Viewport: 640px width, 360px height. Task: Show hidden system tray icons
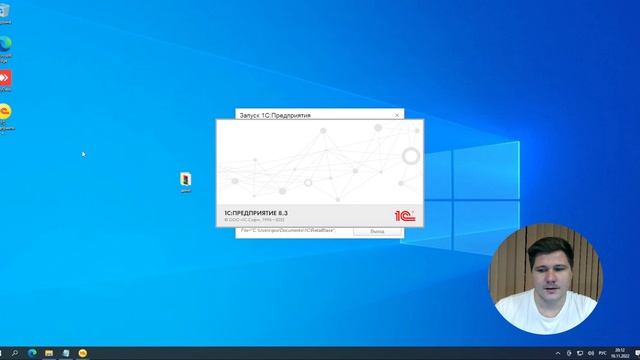point(558,353)
